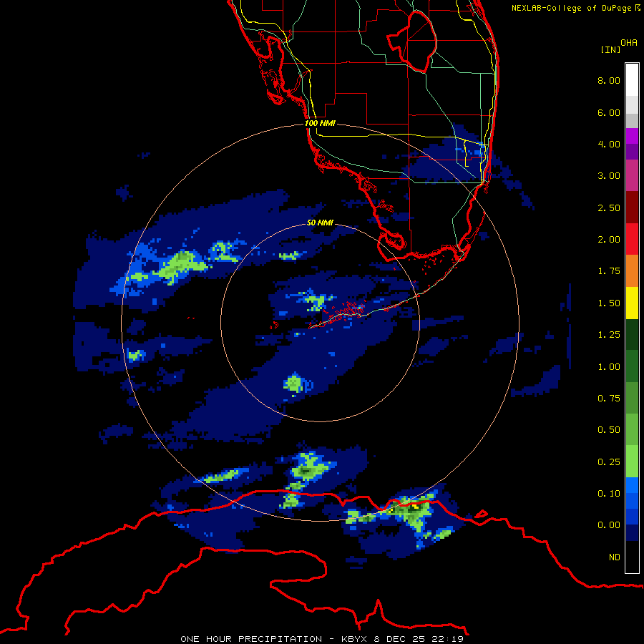Pick the black ND swatch at scale bottom

click(632, 557)
